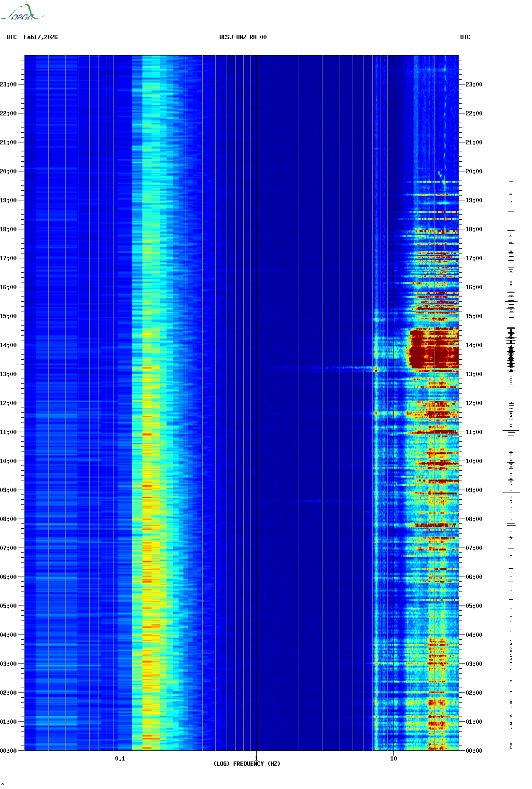The image size is (532, 789).
Task: Select 22:00 on the right time axis
Action: pyautogui.click(x=474, y=113)
